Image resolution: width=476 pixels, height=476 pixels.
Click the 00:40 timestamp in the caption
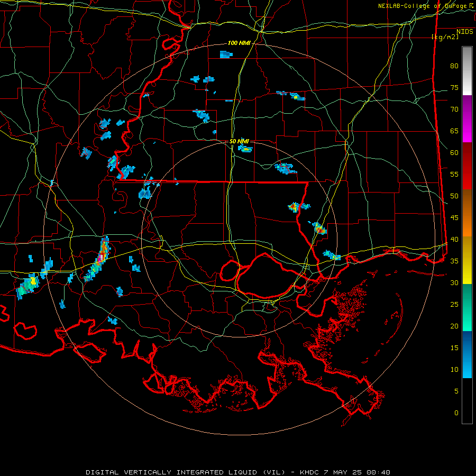[x=378, y=472]
